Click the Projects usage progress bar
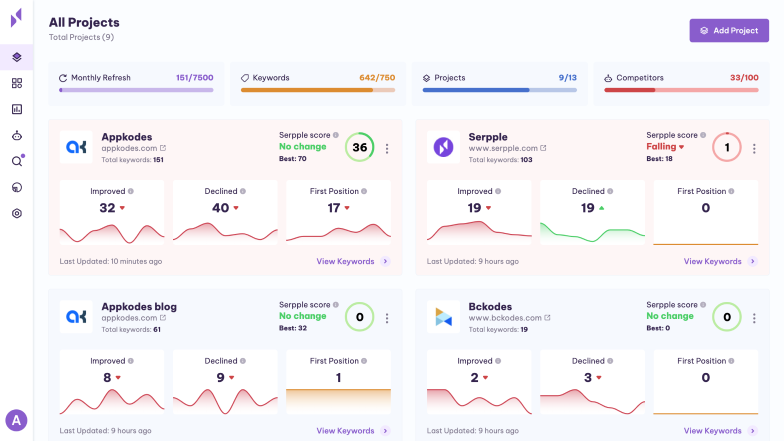This screenshot has width=784, height=441. pos(500,90)
